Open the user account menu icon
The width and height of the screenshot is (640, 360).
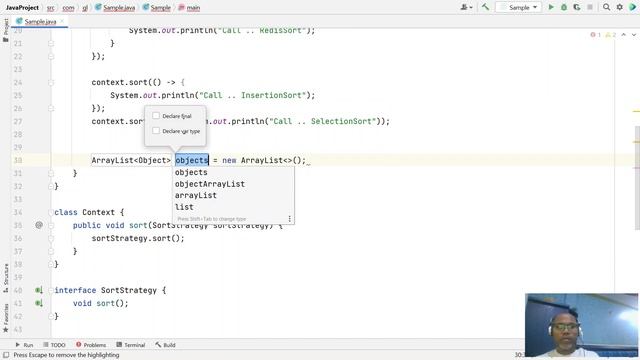[466, 7]
